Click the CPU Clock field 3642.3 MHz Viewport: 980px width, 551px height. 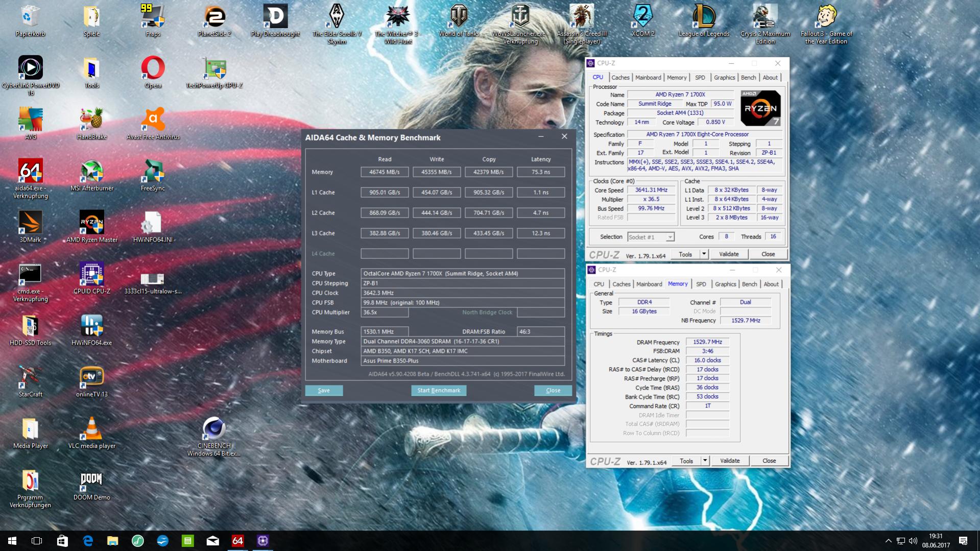tap(463, 293)
